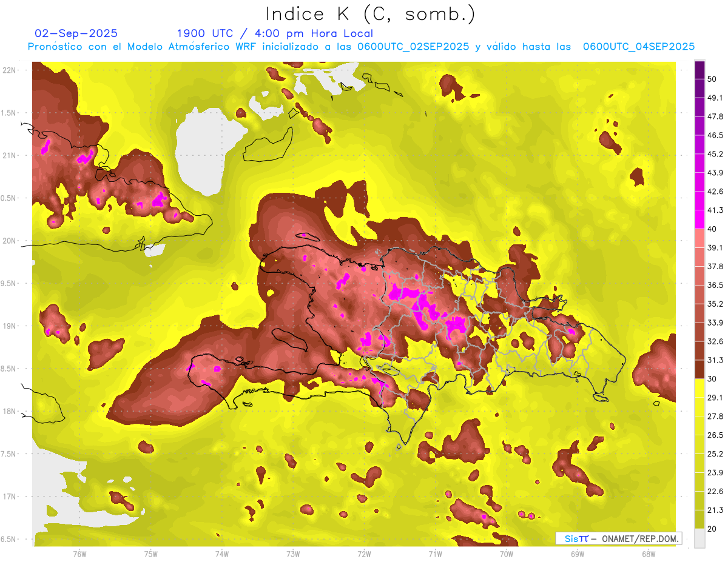
Task: Select the date text "02-Sep-2025"
Action: coord(76,33)
